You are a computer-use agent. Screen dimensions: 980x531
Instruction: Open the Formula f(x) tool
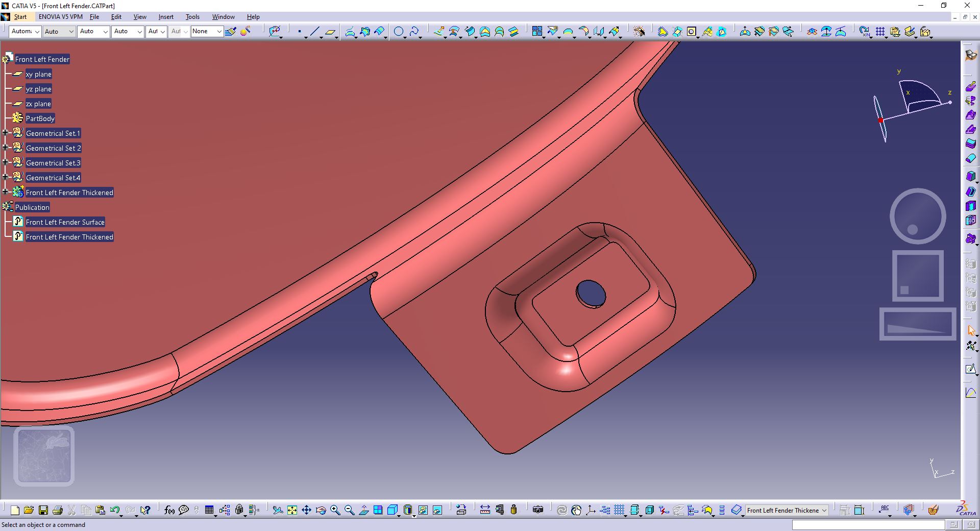[x=169, y=510]
